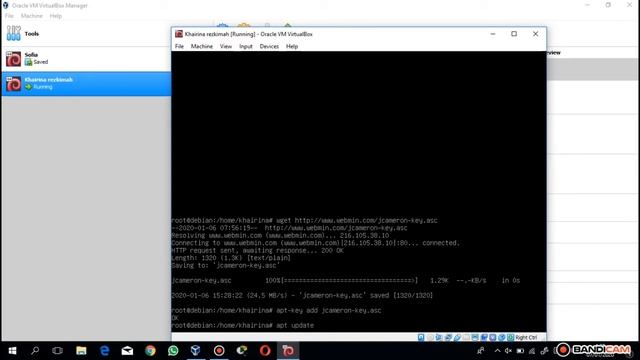The image size is (640, 360).
Task: Select the running Khairina rezkimah machine
Action: click(x=86, y=84)
